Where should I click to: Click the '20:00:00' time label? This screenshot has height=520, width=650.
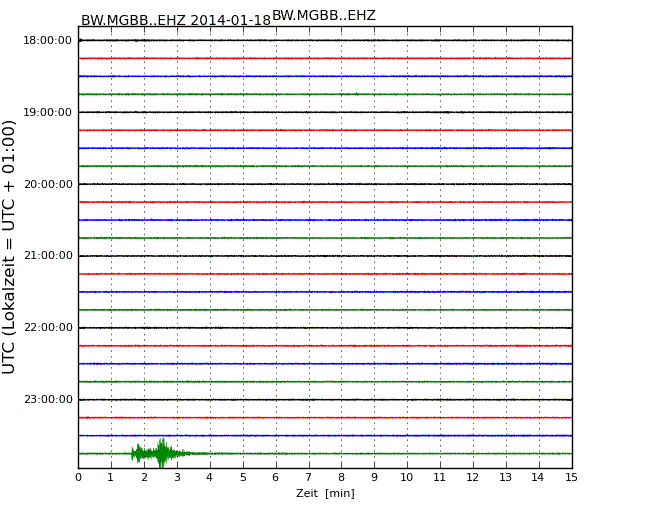pyautogui.click(x=49, y=184)
